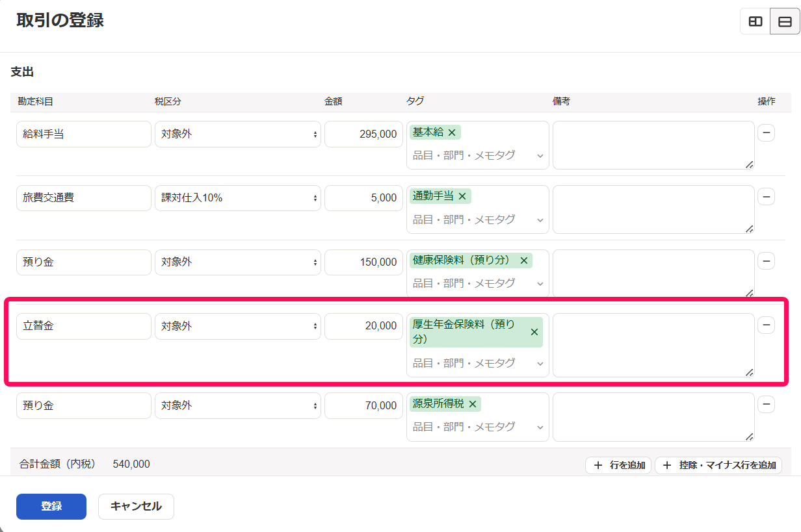Remove the 厚生年金保険料 tag with its X
Viewport: 801px width, 532px height.
click(x=534, y=332)
